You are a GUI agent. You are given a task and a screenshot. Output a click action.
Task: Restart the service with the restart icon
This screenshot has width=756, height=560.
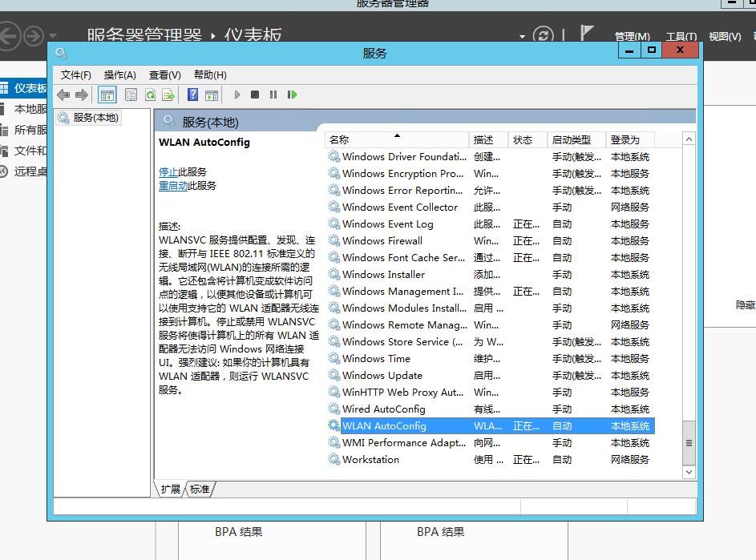click(x=292, y=95)
